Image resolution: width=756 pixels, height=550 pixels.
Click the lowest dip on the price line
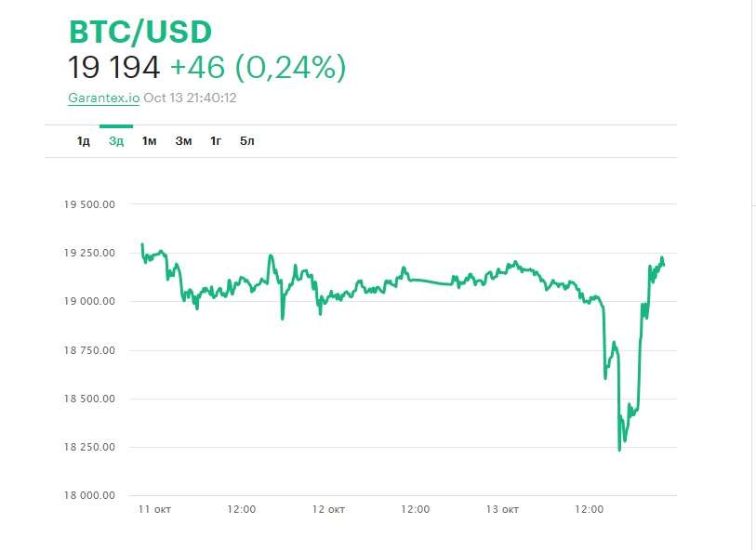pos(619,450)
